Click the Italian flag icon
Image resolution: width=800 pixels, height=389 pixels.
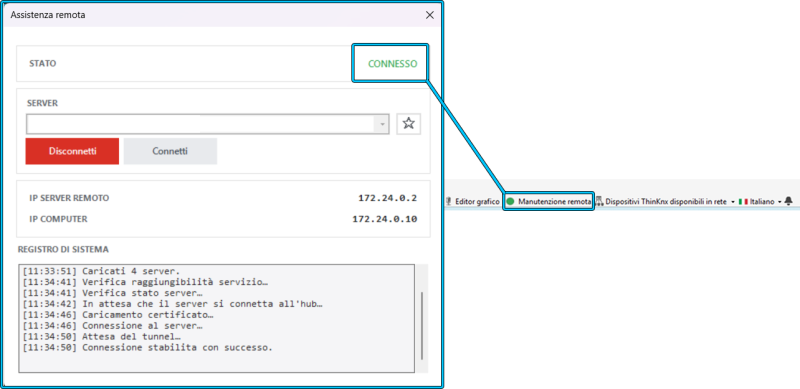coord(743,202)
